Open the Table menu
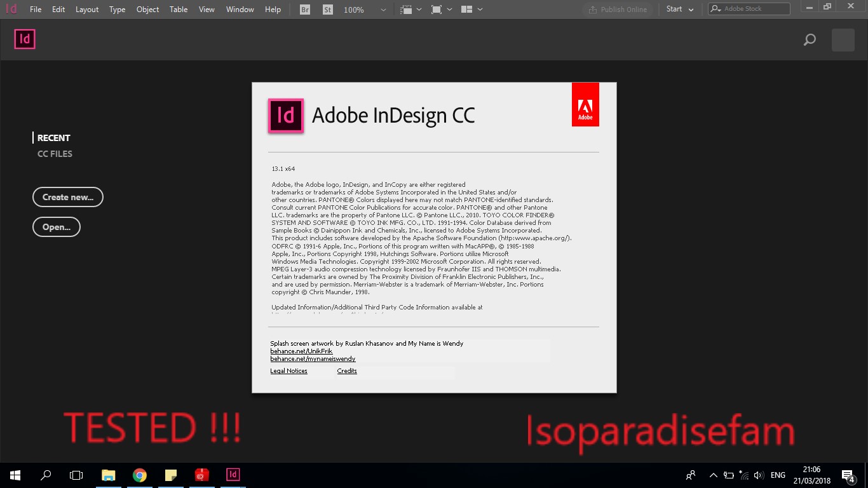Viewport: 868px width, 488px height. point(179,10)
